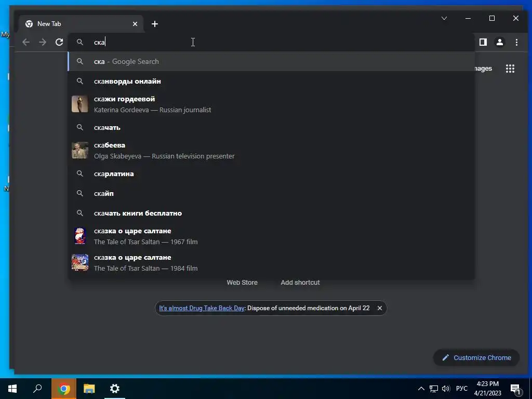This screenshot has height=399, width=532.
Task: Click the volume speaker icon
Action: 446,389
